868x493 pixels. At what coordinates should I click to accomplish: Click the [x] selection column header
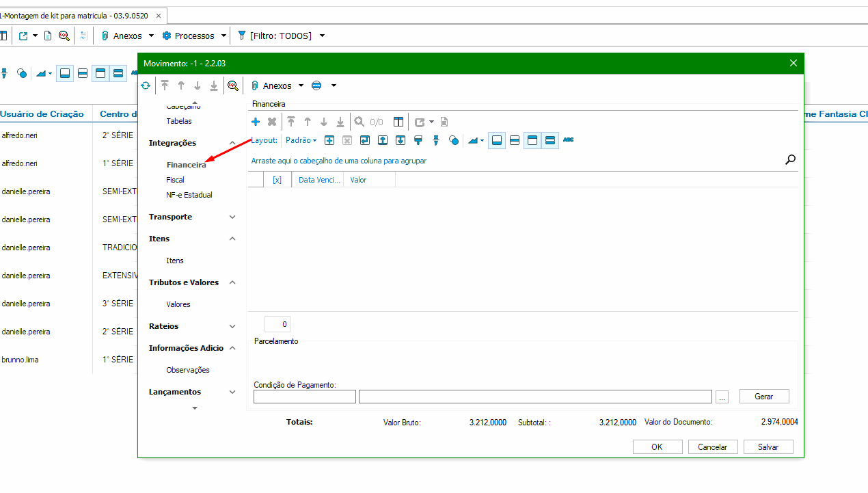click(277, 180)
